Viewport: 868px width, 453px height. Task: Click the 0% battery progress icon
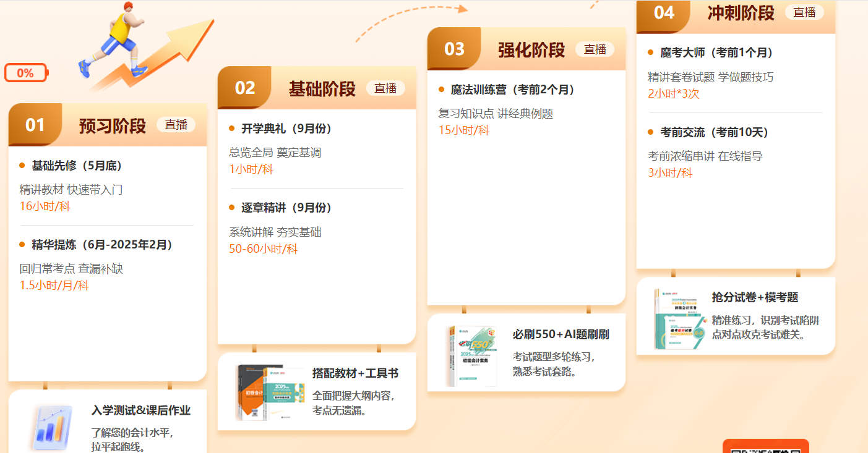pos(26,73)
